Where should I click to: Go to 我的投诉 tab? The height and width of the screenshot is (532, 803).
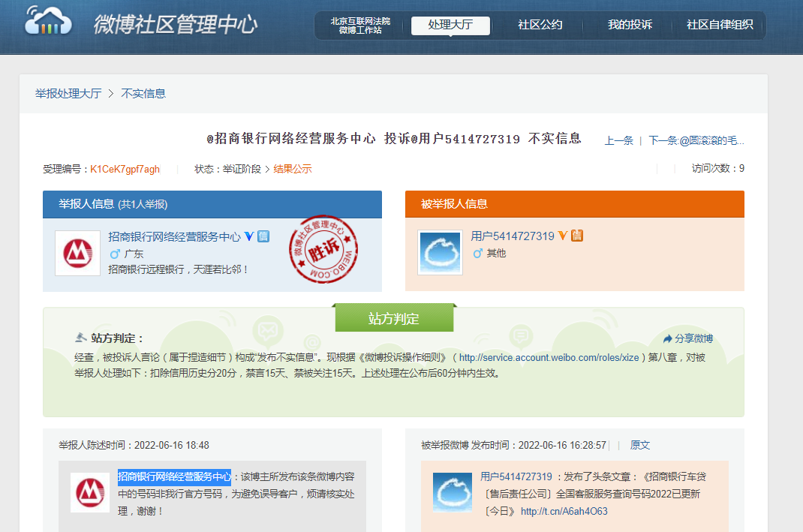(630, 25)
